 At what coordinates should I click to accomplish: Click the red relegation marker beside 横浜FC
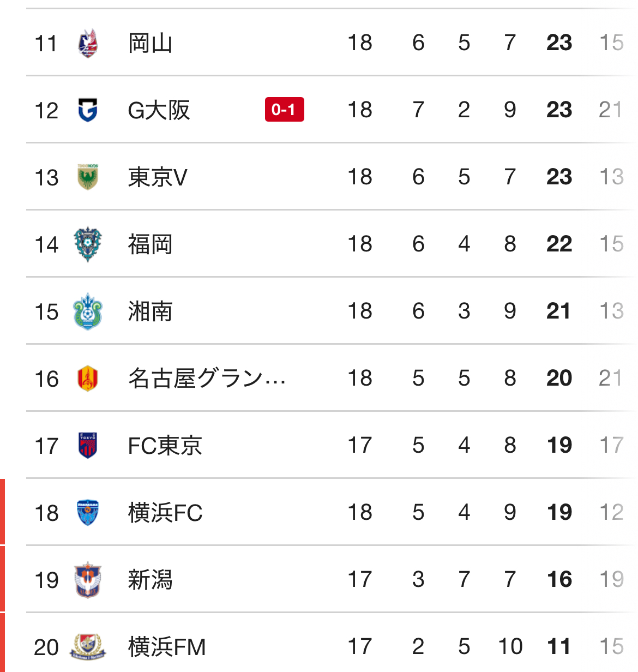pyautogui.click(x=3, y=512)
